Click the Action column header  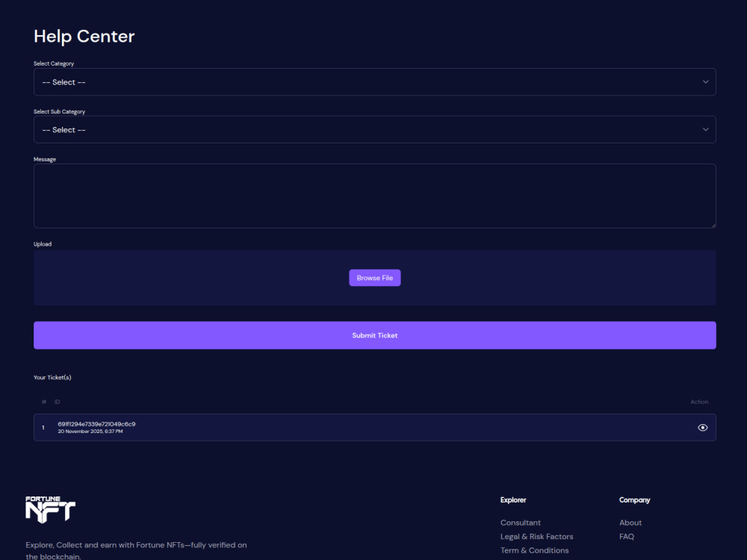point(699,402)
